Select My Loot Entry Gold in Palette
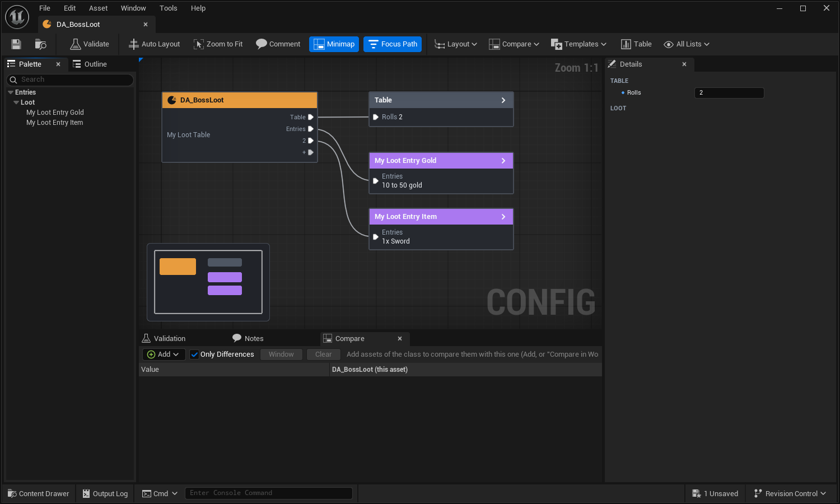 click(x=55, y=113)
